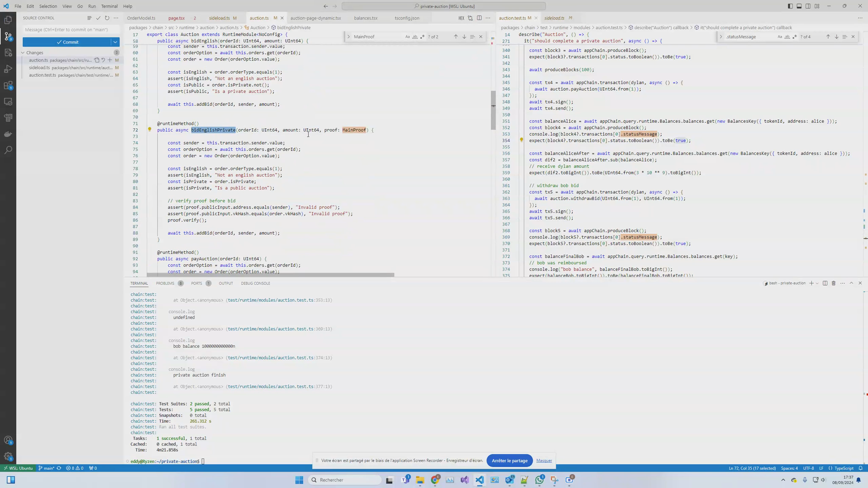Split the left editor group
The width and height of the screenshot is (868, 488).
[x=479, y=18]
